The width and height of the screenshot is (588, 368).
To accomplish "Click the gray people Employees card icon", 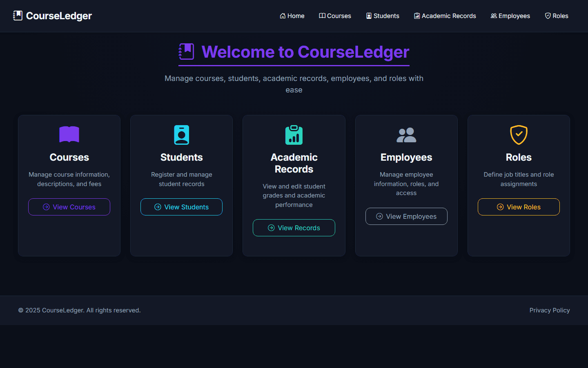I will pos(406,135).
